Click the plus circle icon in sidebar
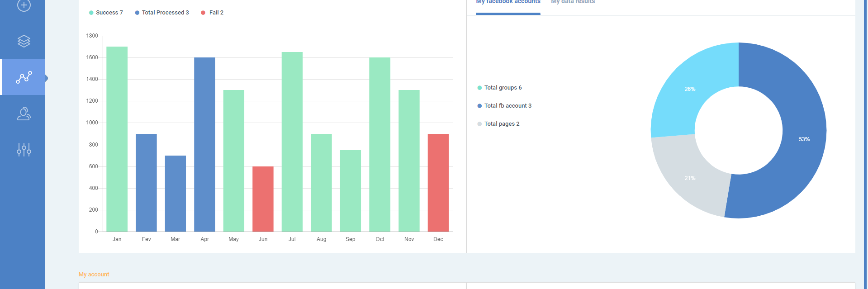868x289 pixels. tap(24, 5)
